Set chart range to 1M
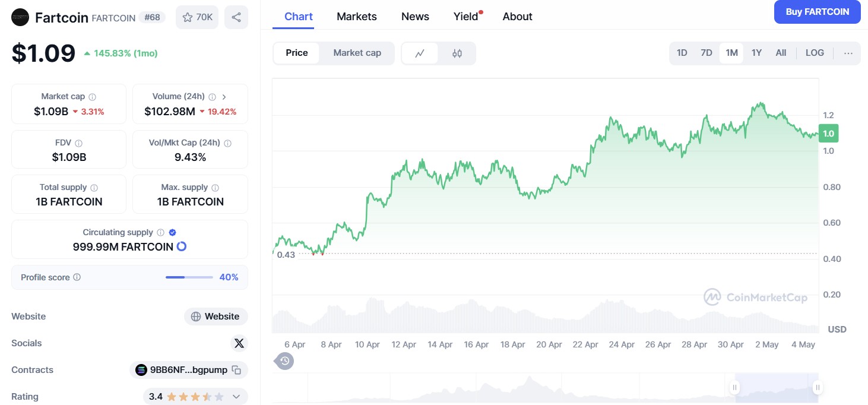 point(731,53)
